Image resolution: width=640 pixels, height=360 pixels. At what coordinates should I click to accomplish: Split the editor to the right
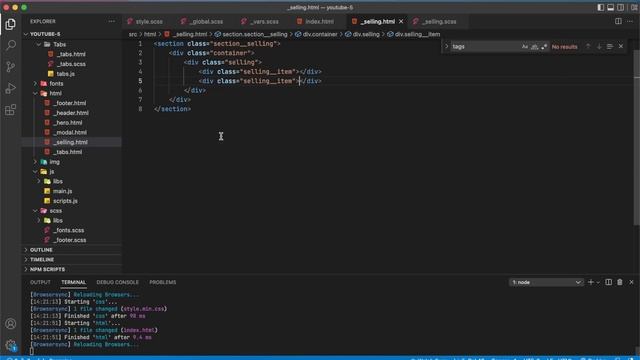[x=618, y=21]
